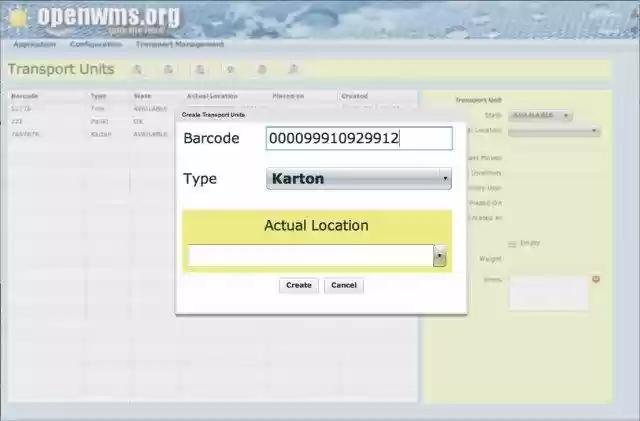Open the Application menu
Viewport: 640px width, 421px height.
coord(34,44)
